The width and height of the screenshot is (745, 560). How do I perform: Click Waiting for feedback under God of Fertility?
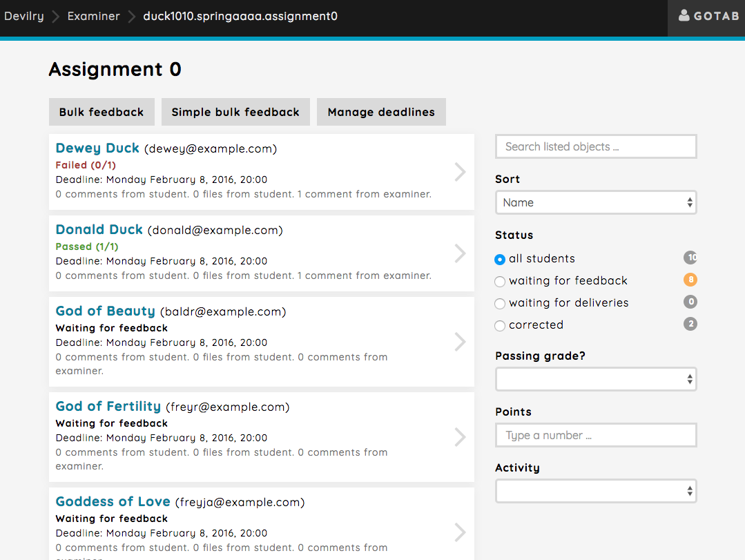tap(112, 423)
